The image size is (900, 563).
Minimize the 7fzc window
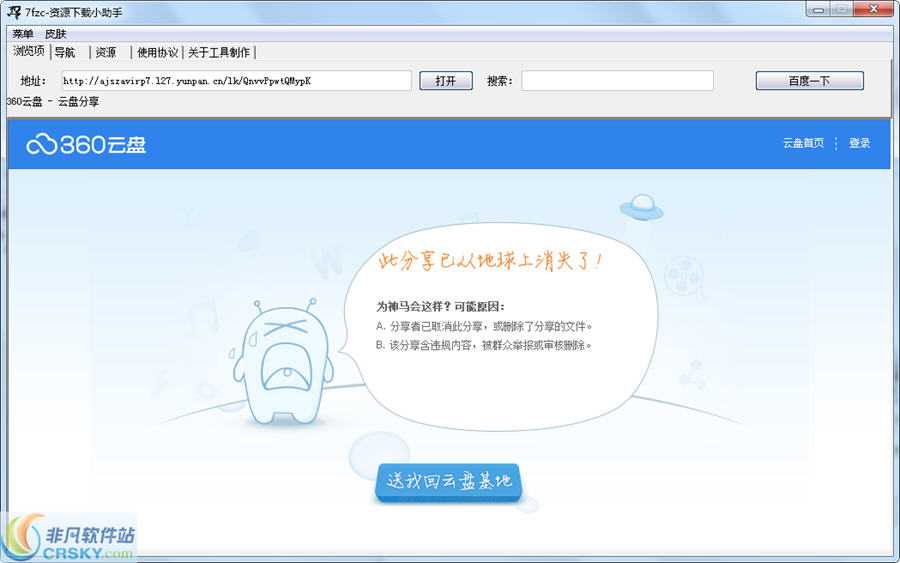[x=818, y=9]
